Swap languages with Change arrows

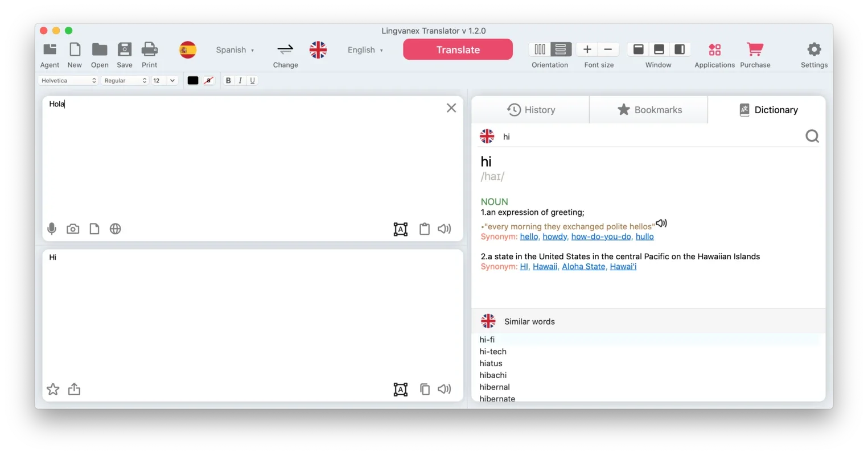[x=285, y=50]
